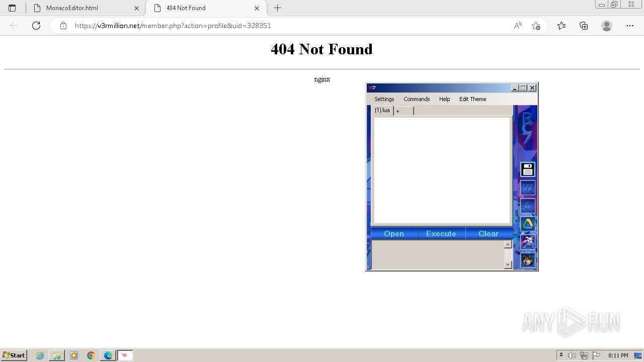Image resolution: width=644 pixels, height=362 pixels.
Task: Launch Google Chrome from the taskbar
Action: (x=91, y=355)
